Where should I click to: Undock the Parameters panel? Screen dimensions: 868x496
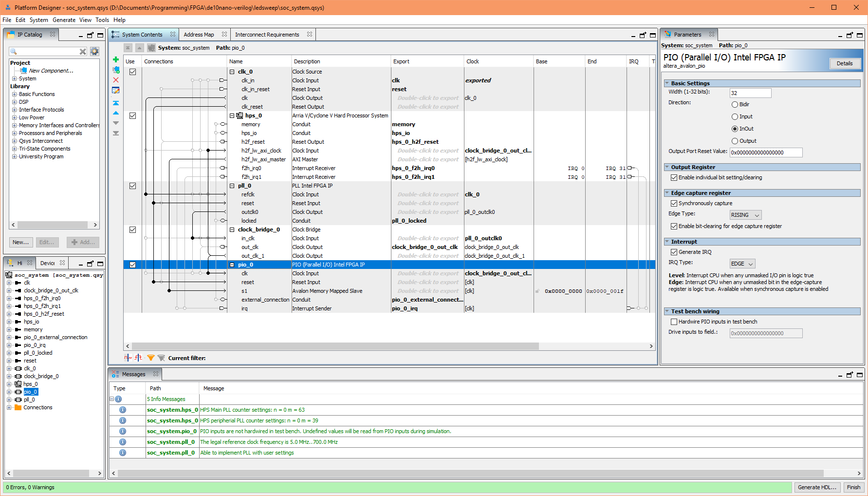[850, 35]
